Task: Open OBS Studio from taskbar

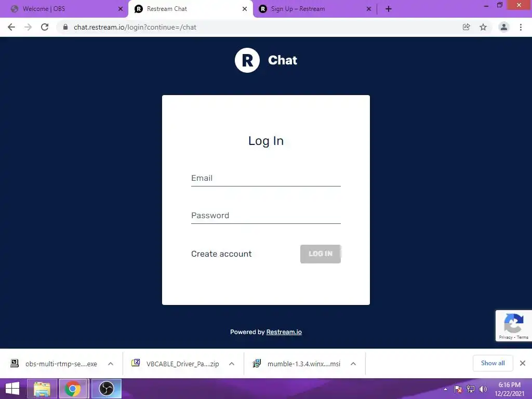Action: click(106, 389)
